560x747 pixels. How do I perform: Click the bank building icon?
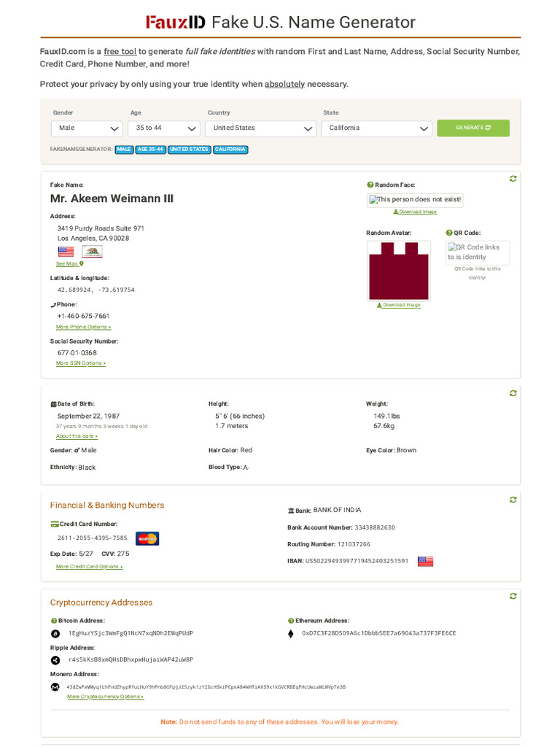(291, 511)
